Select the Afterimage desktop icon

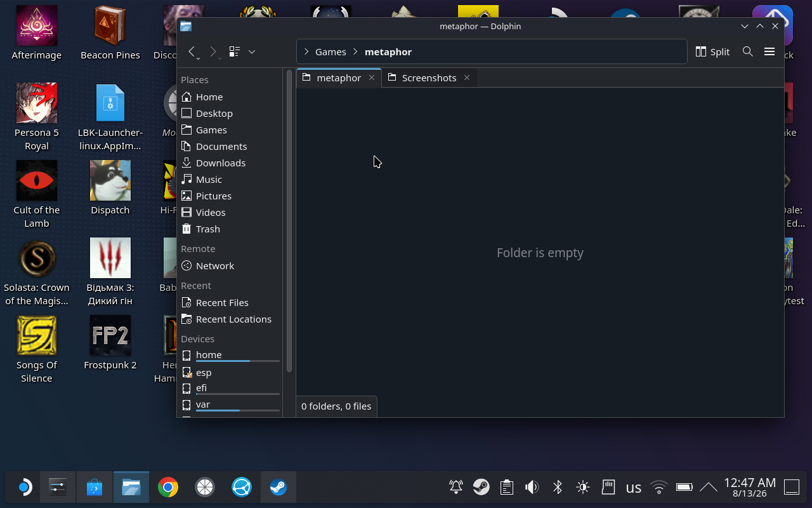tap(37, 33)
